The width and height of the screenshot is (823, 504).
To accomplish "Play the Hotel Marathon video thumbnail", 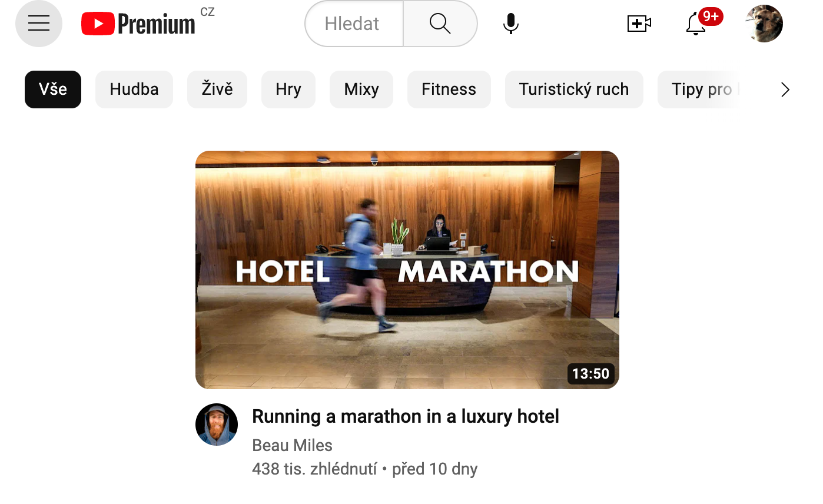I will (407, 270).
